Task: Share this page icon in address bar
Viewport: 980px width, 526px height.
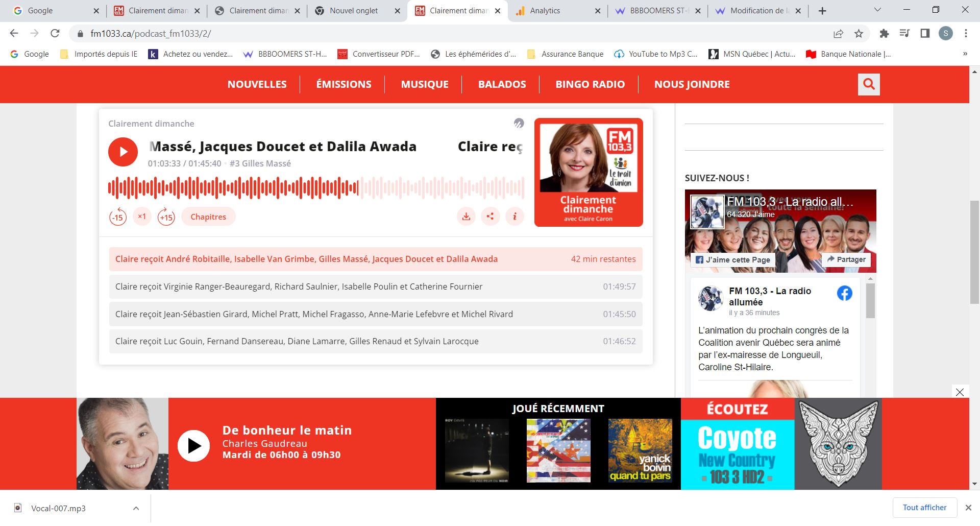Action: [838, 34]
